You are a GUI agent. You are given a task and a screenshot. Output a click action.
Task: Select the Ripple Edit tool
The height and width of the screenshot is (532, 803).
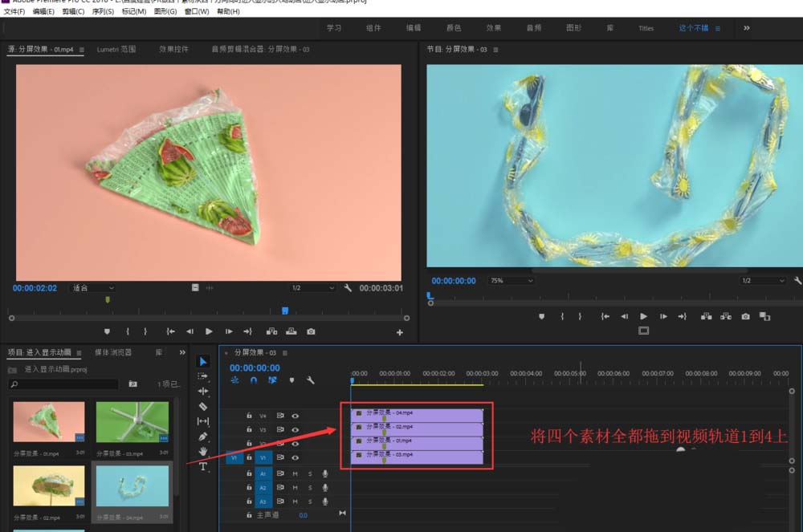coord(203,391)
